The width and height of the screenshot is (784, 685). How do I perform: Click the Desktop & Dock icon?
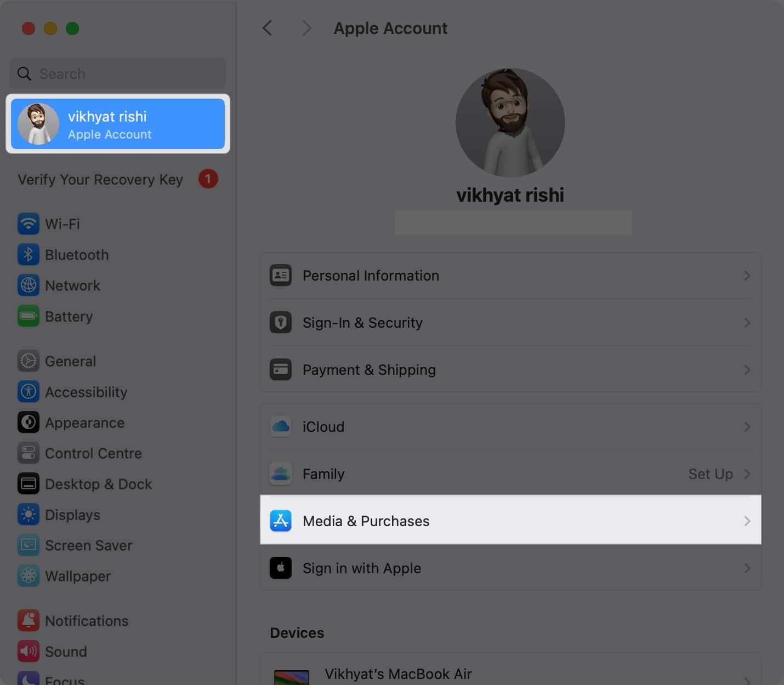(29, 484)
